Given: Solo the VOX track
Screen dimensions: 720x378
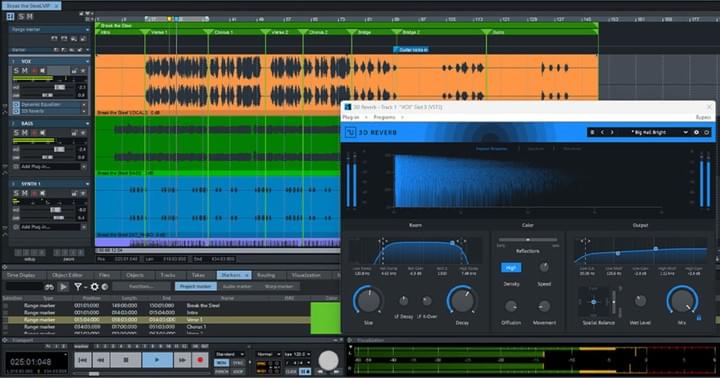Looking at the screenshot, I should [16, 70].
